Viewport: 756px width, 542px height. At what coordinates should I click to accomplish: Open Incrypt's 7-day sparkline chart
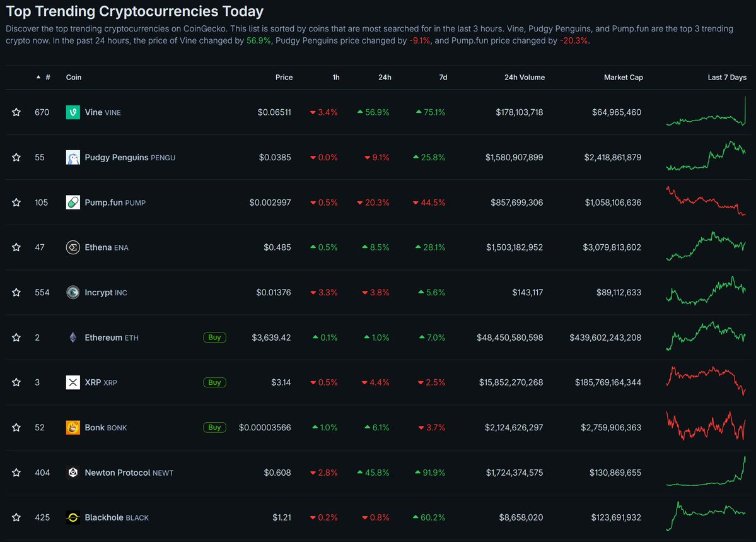click(706, 290)
